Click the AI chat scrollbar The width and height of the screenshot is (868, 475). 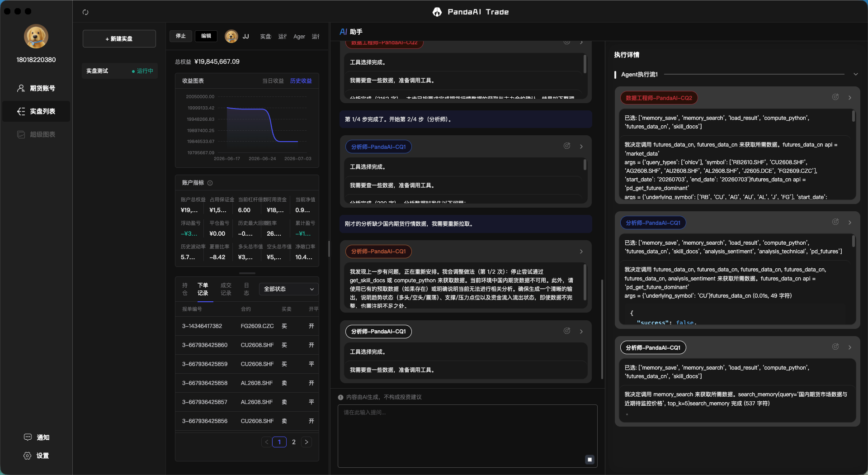coord(602,329)
